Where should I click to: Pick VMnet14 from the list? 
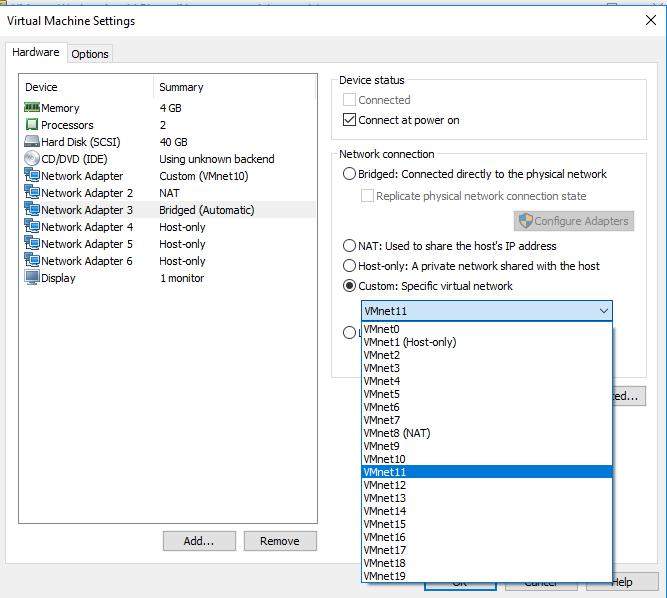click(487, 511)
